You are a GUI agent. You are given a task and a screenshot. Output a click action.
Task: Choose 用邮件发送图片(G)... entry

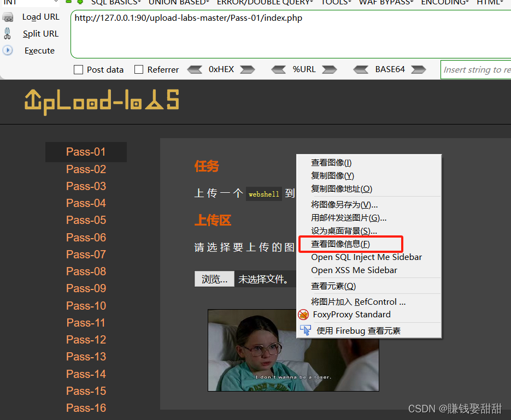pyautogui.click(x=369, y=217)
